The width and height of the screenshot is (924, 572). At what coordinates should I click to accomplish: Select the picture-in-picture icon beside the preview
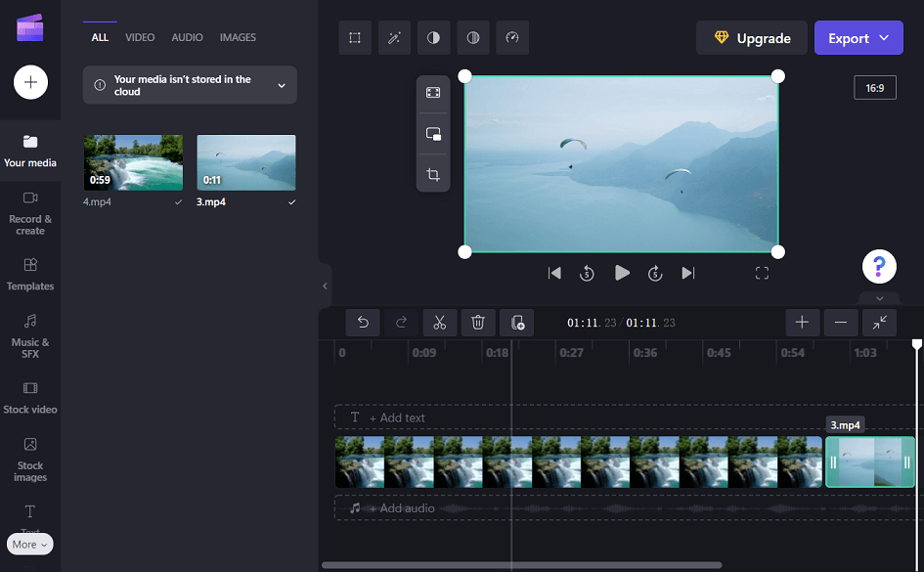click(x=433, y=134)
